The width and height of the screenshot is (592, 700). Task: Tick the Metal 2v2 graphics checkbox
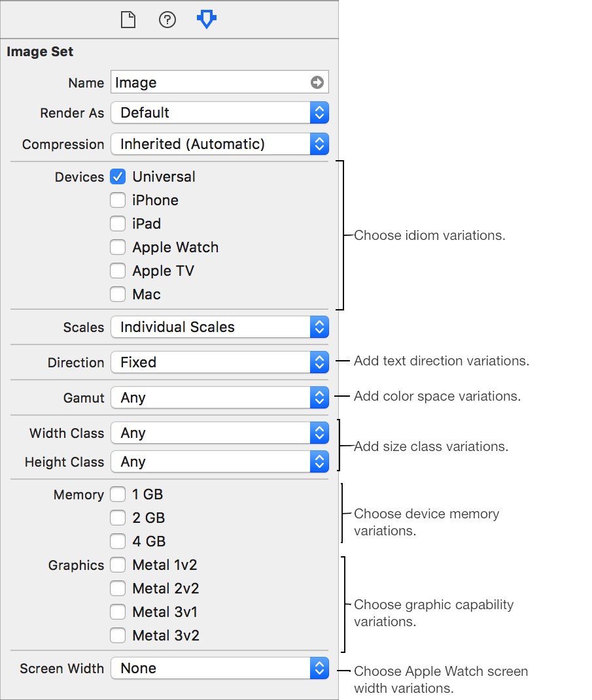pos(118,588)
